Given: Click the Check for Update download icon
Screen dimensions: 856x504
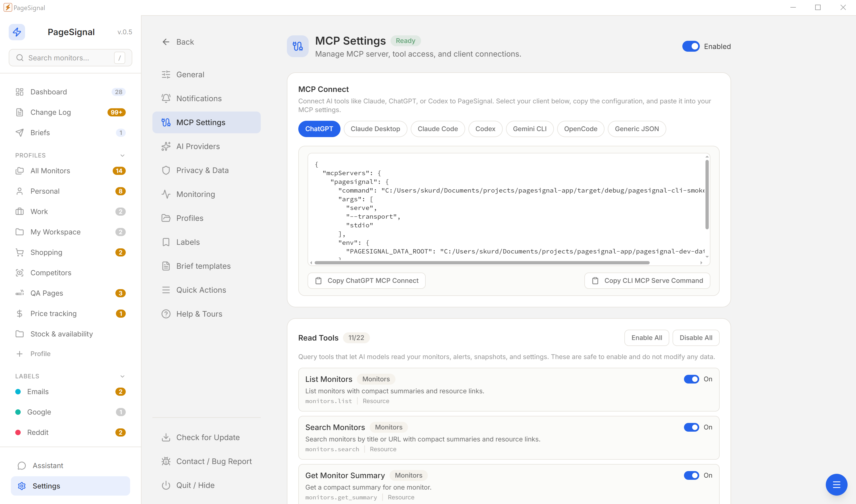Looking at the screenshot, I should (x=166, y=437).
